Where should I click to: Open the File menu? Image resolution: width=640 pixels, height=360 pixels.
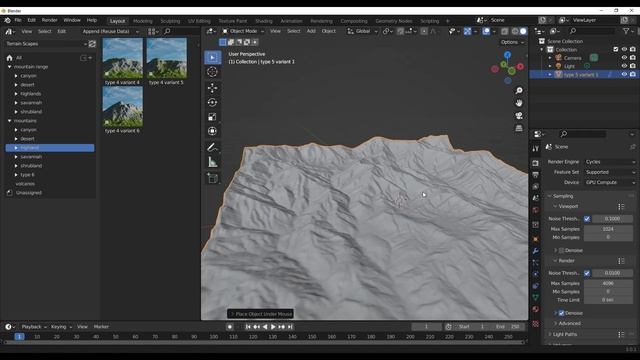(x=18, y=20)
